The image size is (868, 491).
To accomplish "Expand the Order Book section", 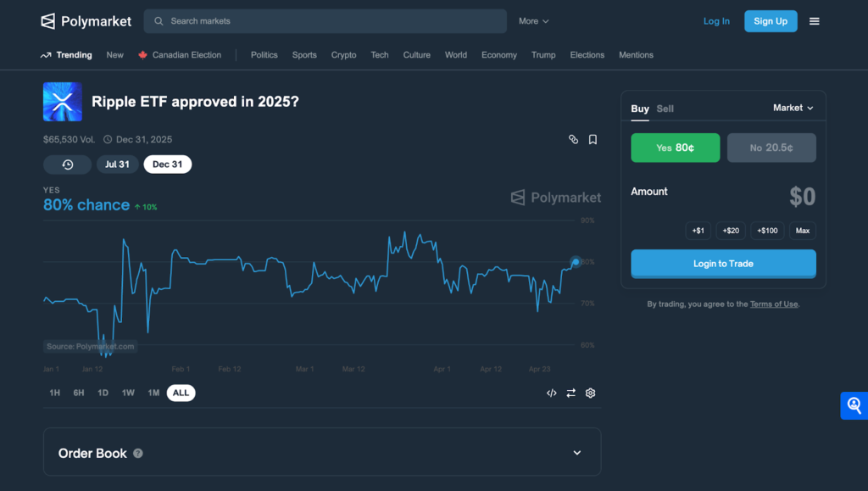I will 576,453.
